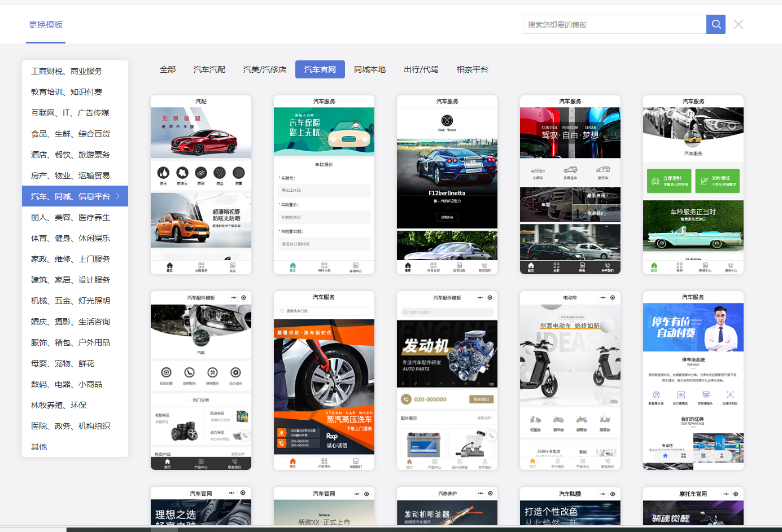Image resolution: width=782 pixels, height=532 pixels.
Task: Select category 医院、政务、机构组织
Action: (x=75, y=426)
